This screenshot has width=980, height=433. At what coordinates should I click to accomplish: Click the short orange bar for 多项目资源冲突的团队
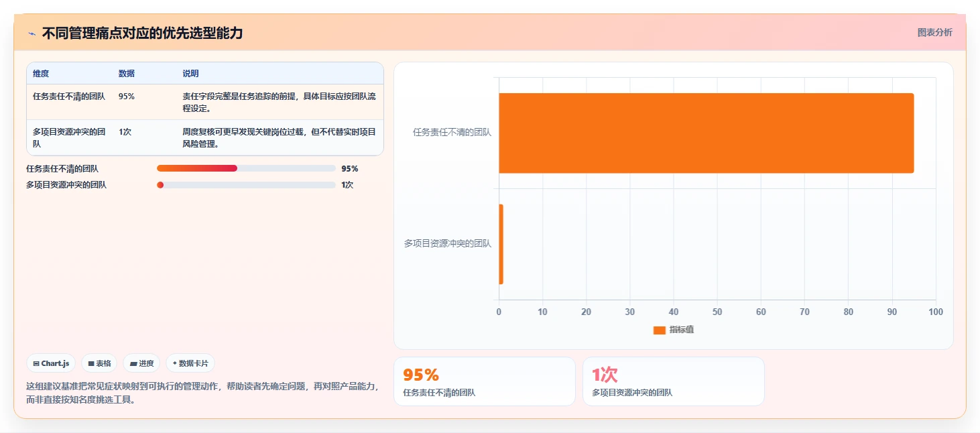[x=501, y=244]
